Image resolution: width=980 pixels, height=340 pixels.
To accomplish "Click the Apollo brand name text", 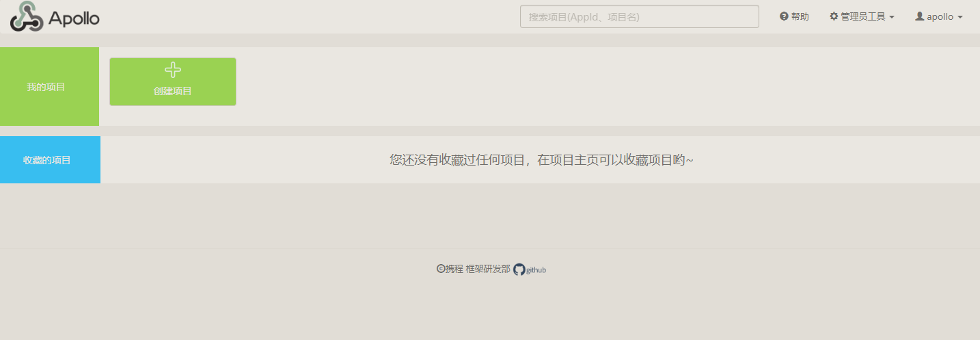I will pos(74,18).
